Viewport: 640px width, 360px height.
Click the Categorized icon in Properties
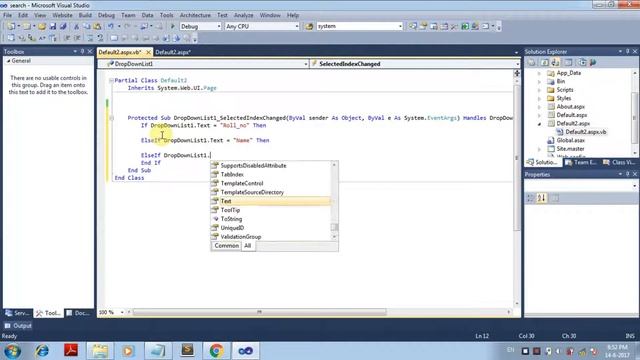(530, 198)
